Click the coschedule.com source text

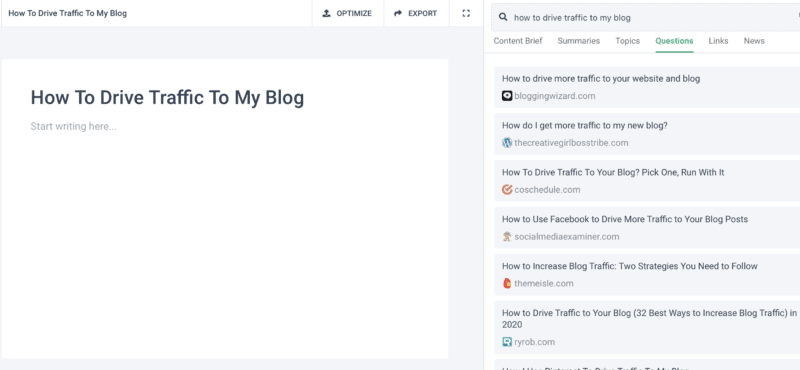point(547,190)
